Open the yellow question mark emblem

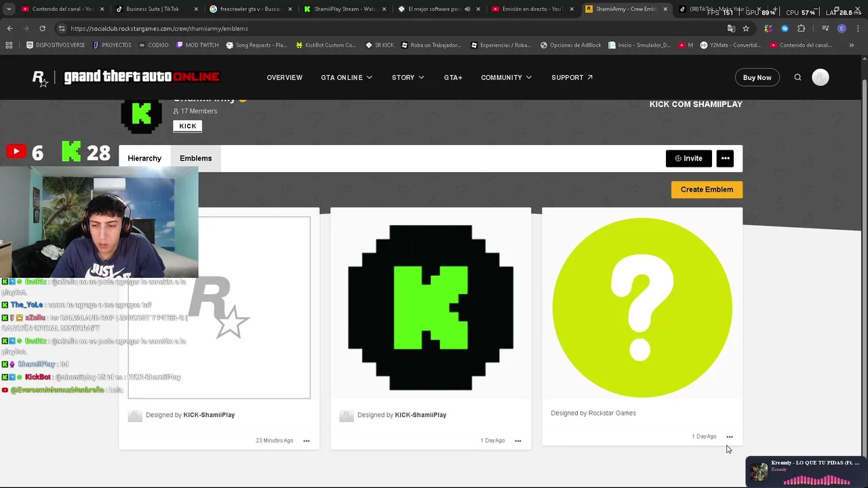pyautogui.click(x=642, y=308)
